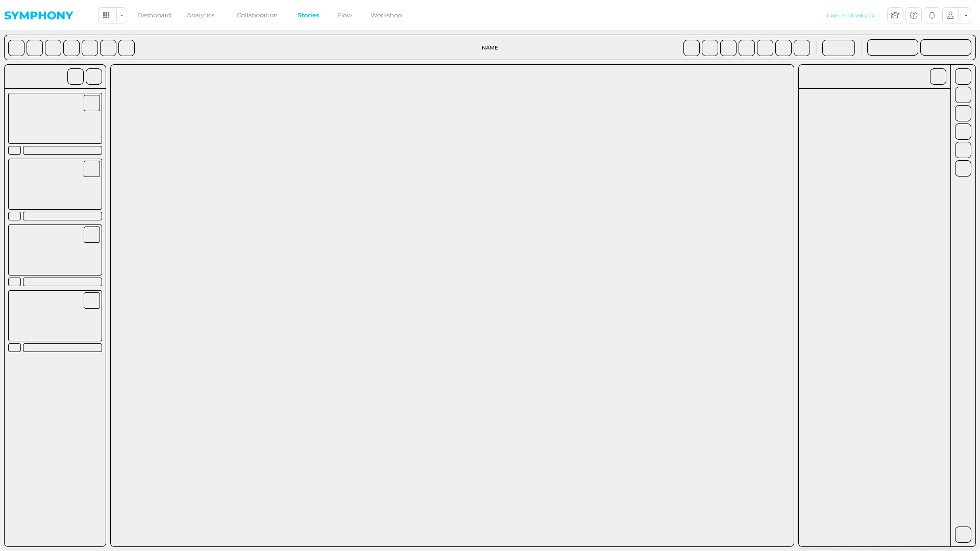Image resolution: width=980 pixels, height=551 pixels.
Task: Tick the checkbox under the second story card
Action: coord(15,216)
